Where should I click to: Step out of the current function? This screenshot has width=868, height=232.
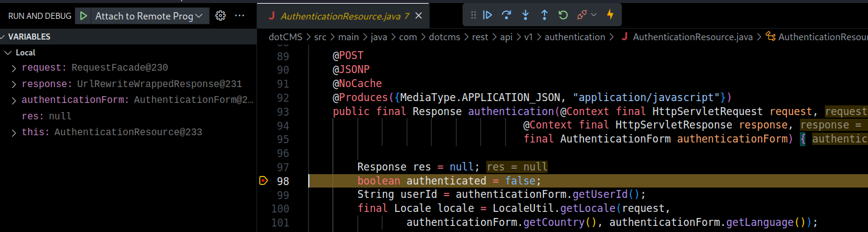point(545,15)
